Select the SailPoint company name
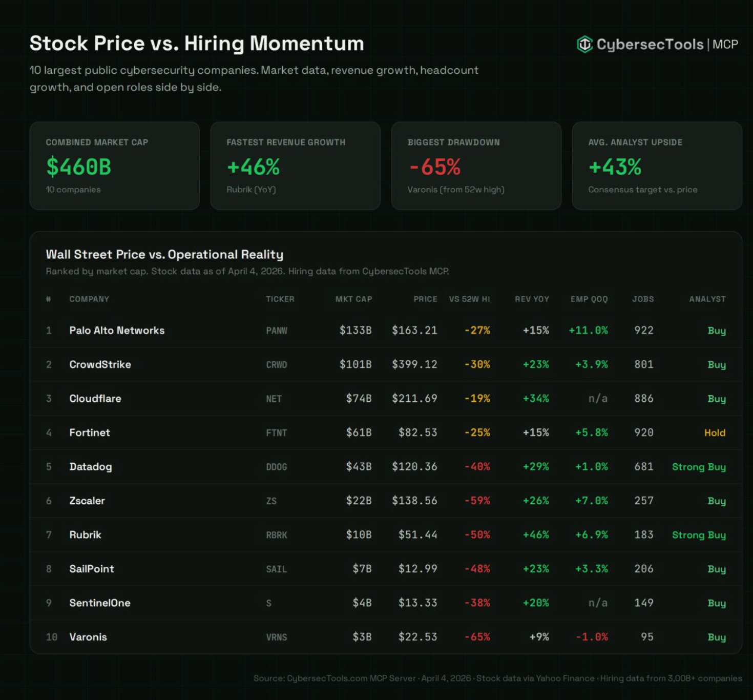The height and width of the screenshot is (700, 753). pos(92,569)
